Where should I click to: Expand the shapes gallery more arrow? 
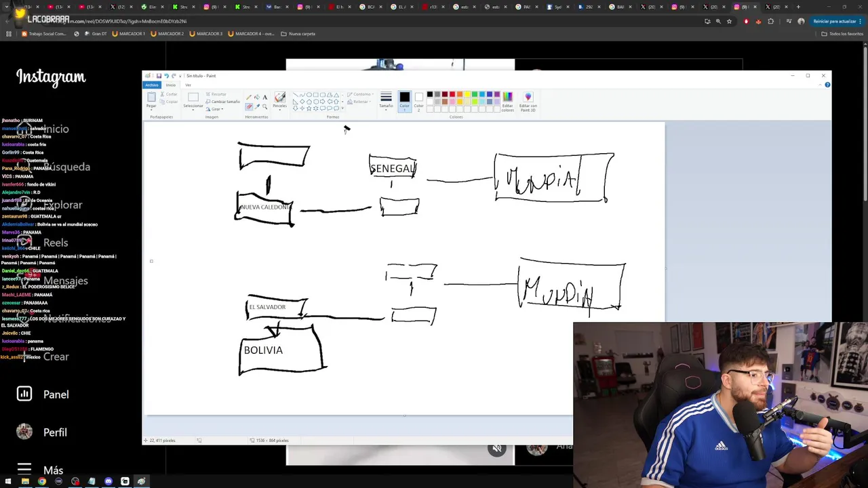tap(342, 108)
